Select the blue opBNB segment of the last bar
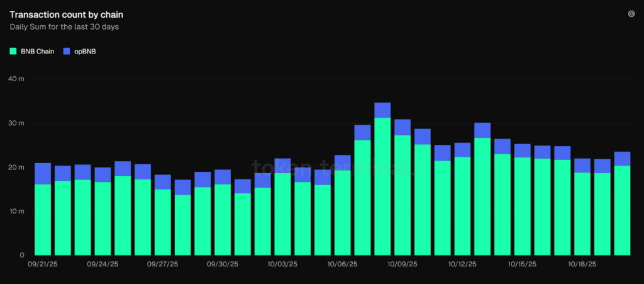The height and width of the screenshot is (284, 644). [x=622, y=159]
